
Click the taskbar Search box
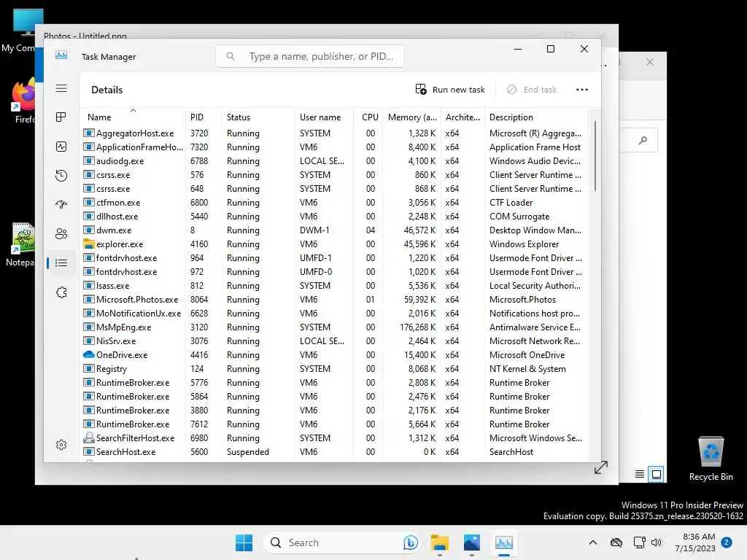click(341, 542)
